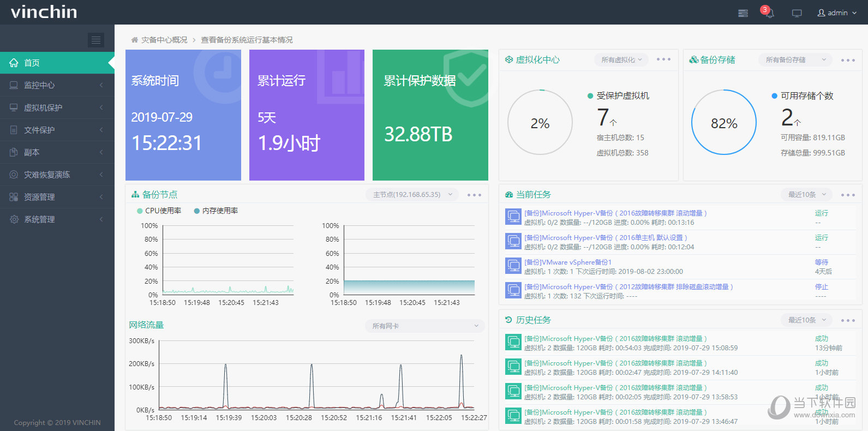Open 最近10条 dropdown in 当前任务
This screenshot has width=868, height=431.
tap(806, 195)
